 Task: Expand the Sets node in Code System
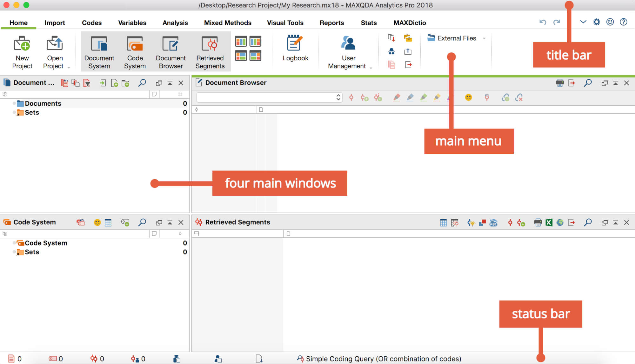point(14,252)
